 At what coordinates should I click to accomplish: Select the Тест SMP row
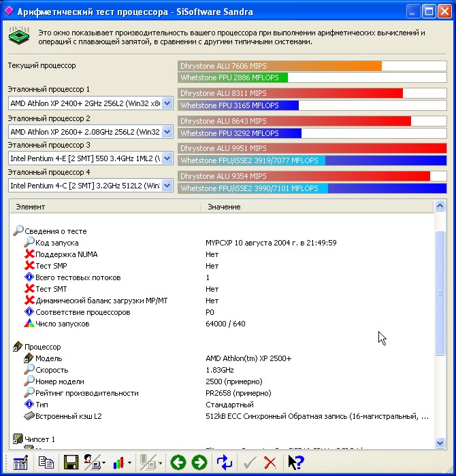click(222, 266)
